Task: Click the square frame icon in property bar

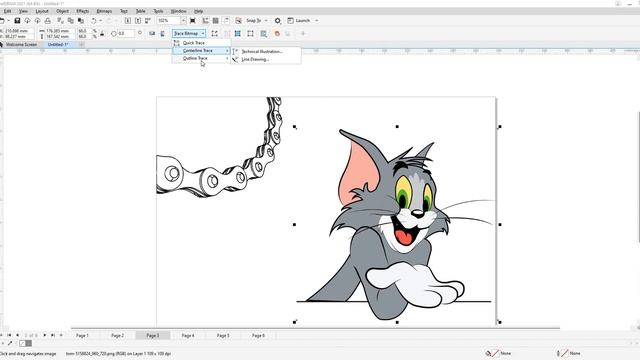Action: (250, 33)
